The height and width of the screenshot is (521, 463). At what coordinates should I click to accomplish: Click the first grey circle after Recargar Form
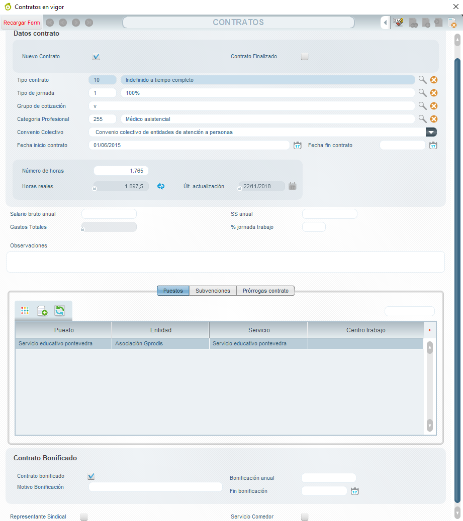[x=50, y=23]
